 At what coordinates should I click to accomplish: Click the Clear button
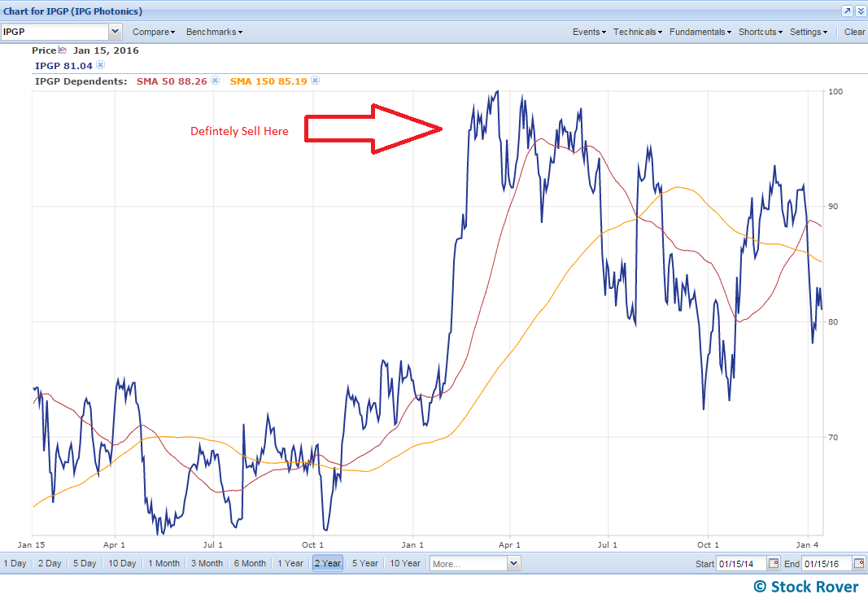(854, 32)
